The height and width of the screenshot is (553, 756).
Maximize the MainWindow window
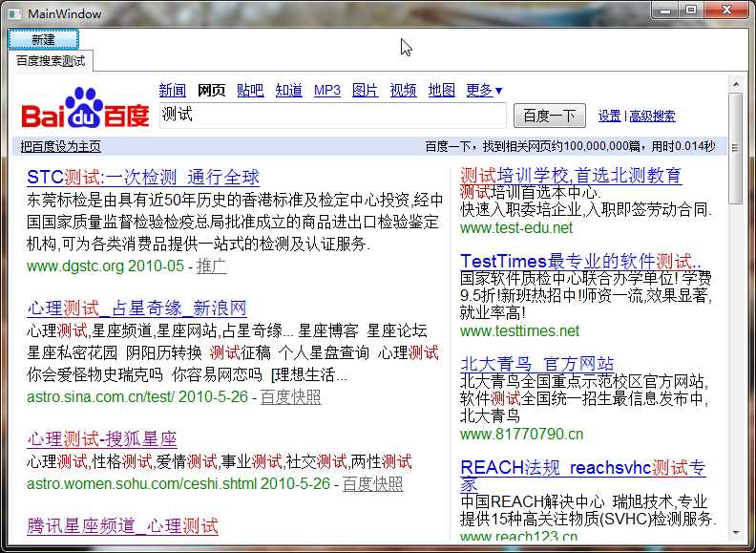[x=691, y=10]
